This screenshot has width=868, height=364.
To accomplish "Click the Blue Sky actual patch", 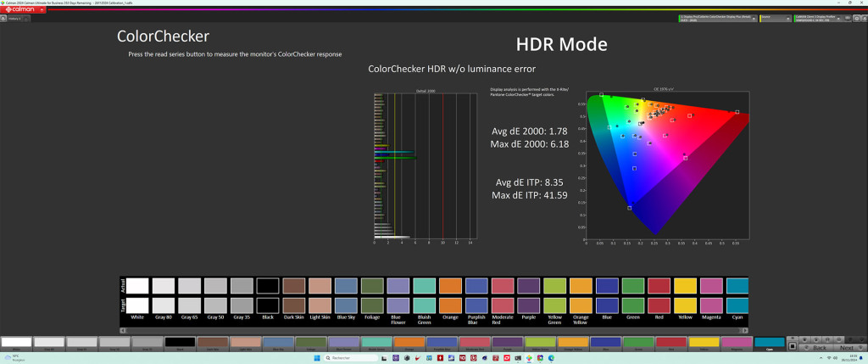I will click(x=346, y=286).
